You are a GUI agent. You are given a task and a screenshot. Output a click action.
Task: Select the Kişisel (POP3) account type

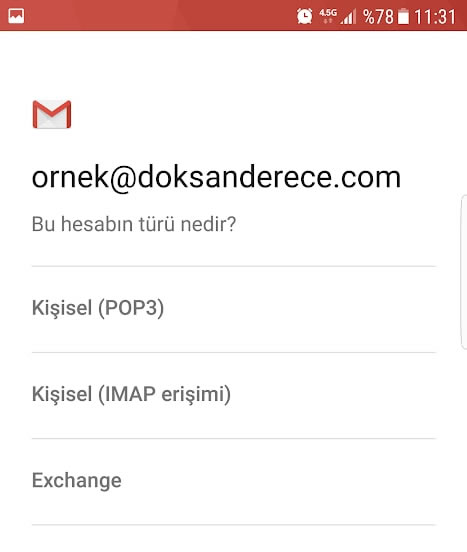234,309
